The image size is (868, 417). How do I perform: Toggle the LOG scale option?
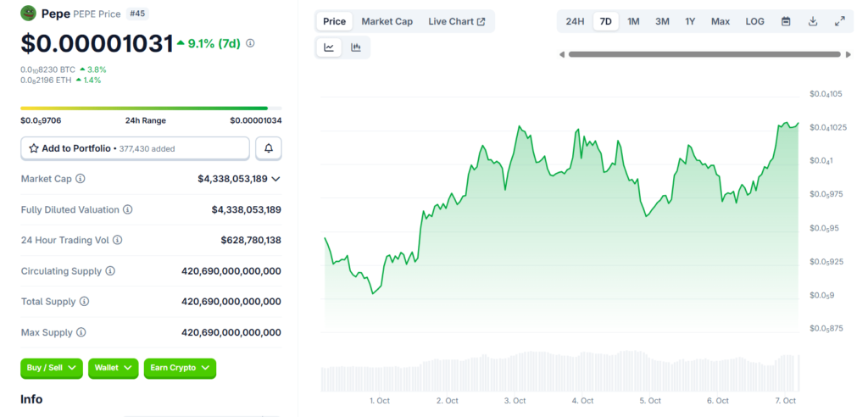click(754, 21)
